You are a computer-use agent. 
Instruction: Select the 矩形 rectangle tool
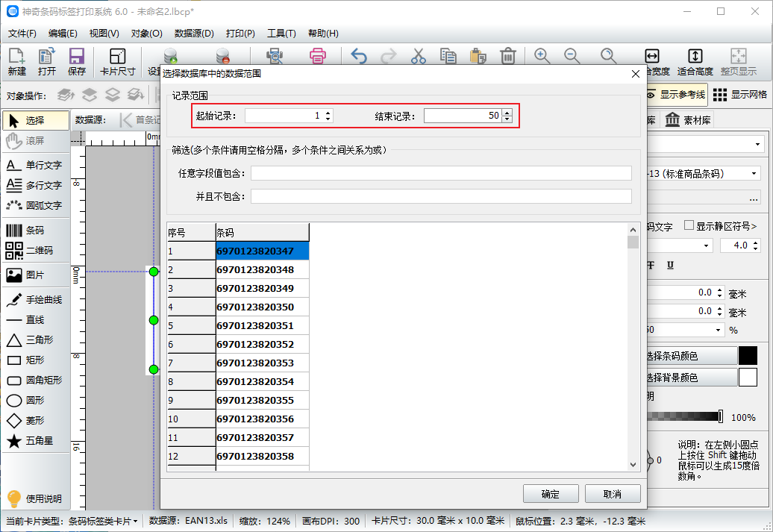(36, 360)
